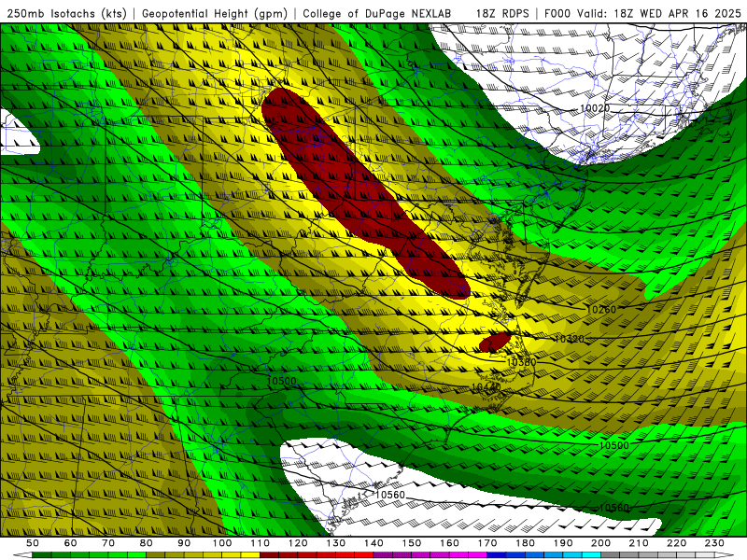The height and width of the screenshot is (560, 747).
Task: Click the bright yellow swatch just before 110
Action: pyautogui.click(x=250, y=555)
